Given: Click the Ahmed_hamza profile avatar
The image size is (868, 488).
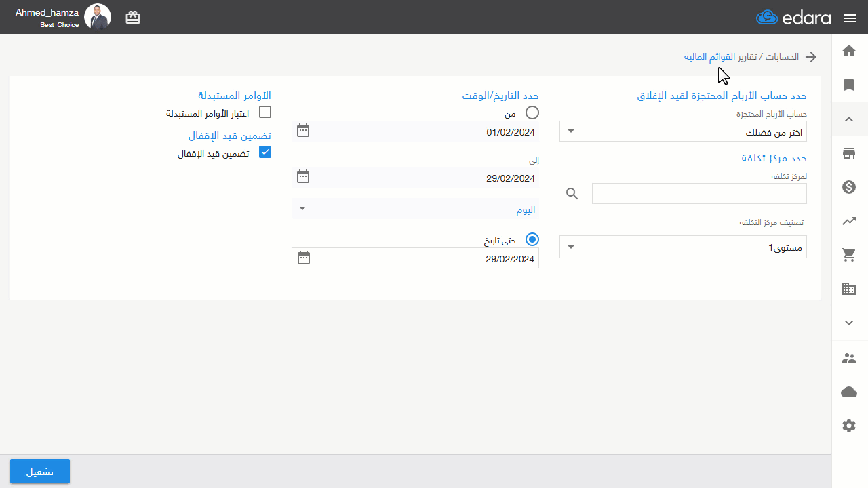Looking at the screenshot, I should click(97, 17).
